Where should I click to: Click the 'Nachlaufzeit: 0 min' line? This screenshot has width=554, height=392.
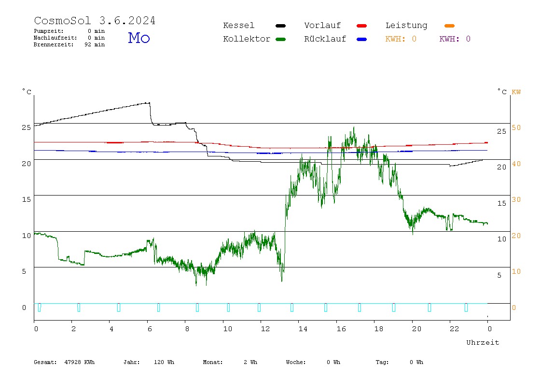pos(69,38)
